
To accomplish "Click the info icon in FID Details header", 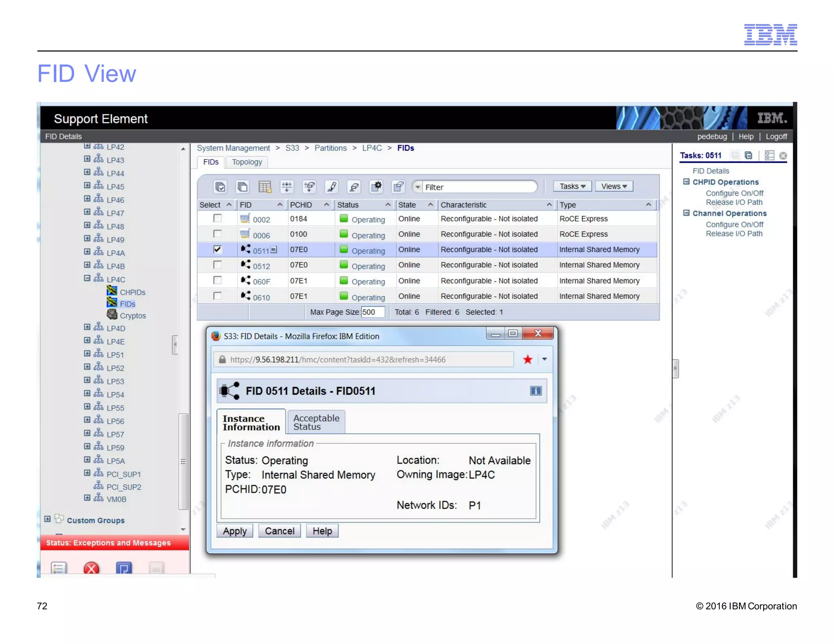I will click(x=535, y=391).
